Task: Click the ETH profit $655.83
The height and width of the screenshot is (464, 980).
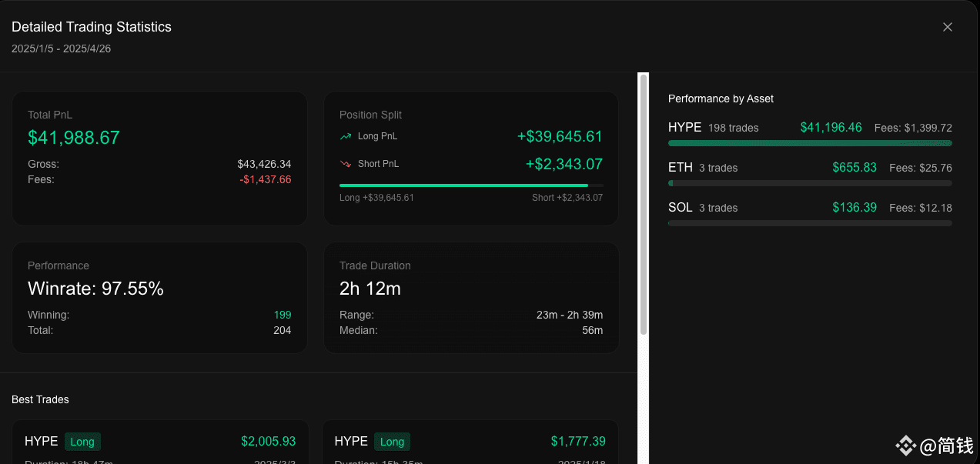Action: (855, 168)
